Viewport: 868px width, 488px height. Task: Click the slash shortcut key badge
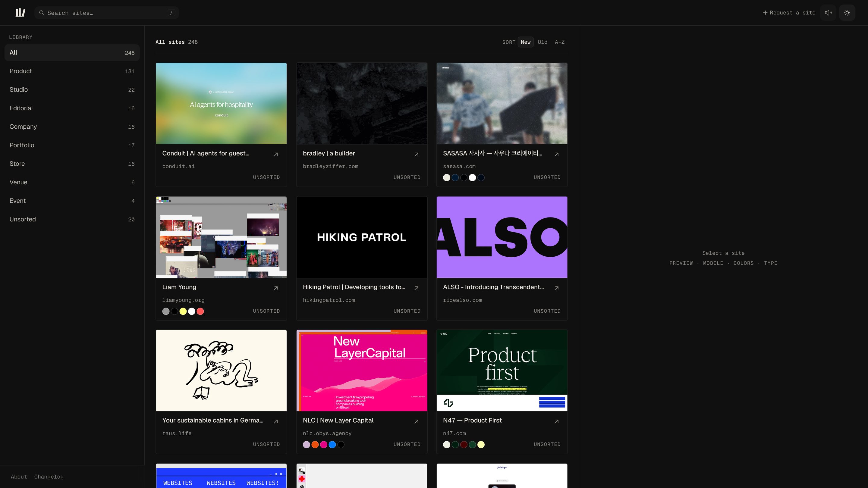click(x=171, y=13)
